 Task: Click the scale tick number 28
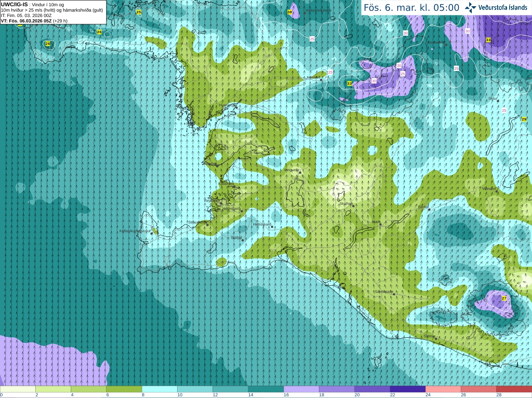[x=499, y=395]
